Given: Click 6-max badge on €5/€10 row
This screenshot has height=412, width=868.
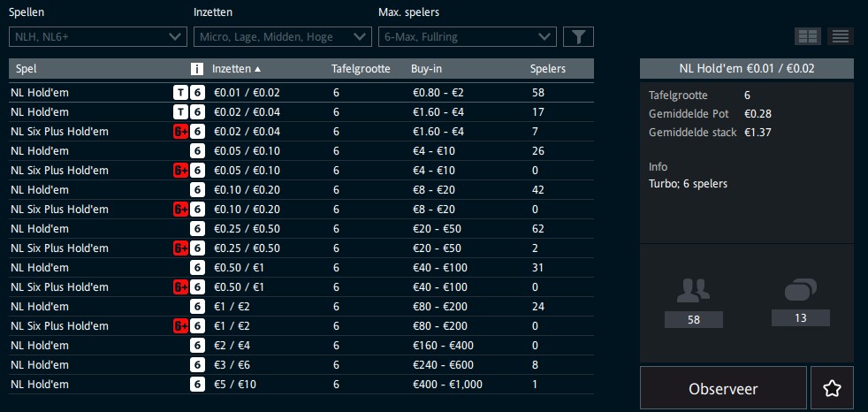Looking at the screenshot, I should 198,385.
